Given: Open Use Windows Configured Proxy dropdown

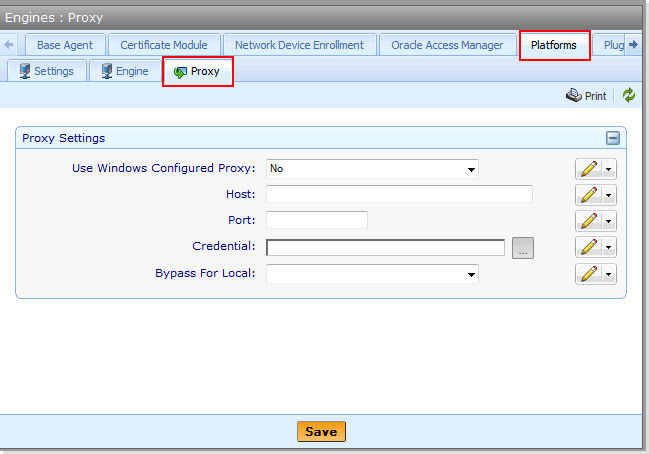Looking at the screenshot, I should [x=471, y=169].
